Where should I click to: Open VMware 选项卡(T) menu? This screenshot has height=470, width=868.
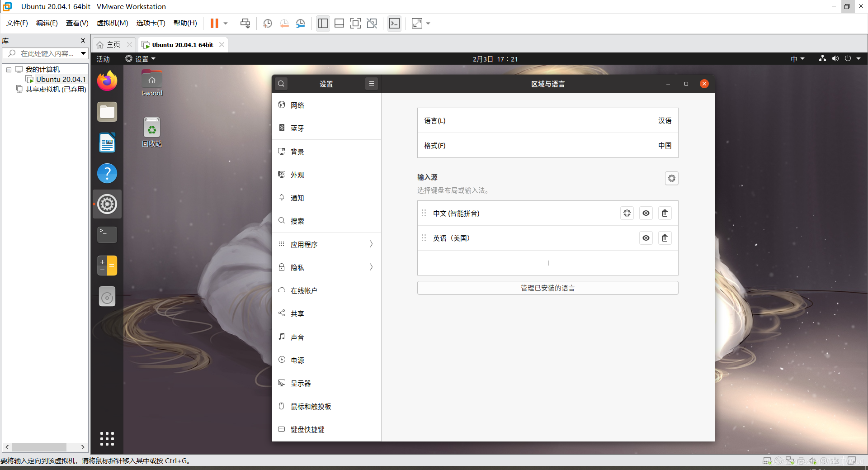coord(151,23)
